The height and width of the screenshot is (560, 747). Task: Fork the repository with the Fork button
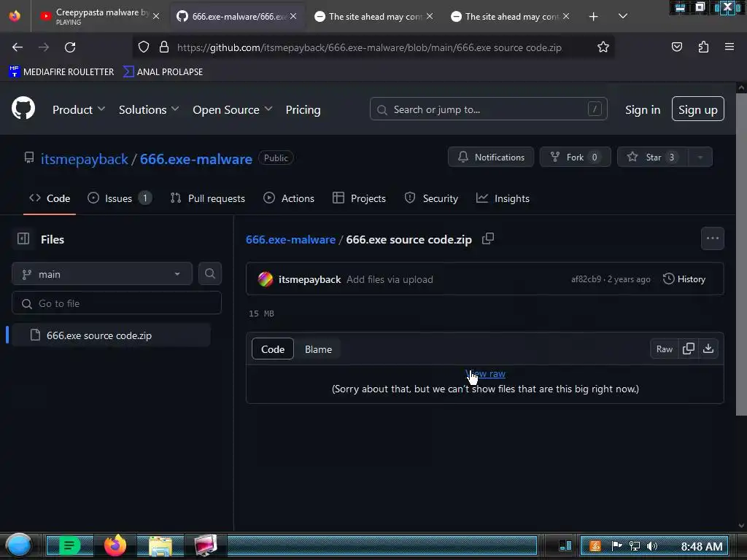(575, 157)
